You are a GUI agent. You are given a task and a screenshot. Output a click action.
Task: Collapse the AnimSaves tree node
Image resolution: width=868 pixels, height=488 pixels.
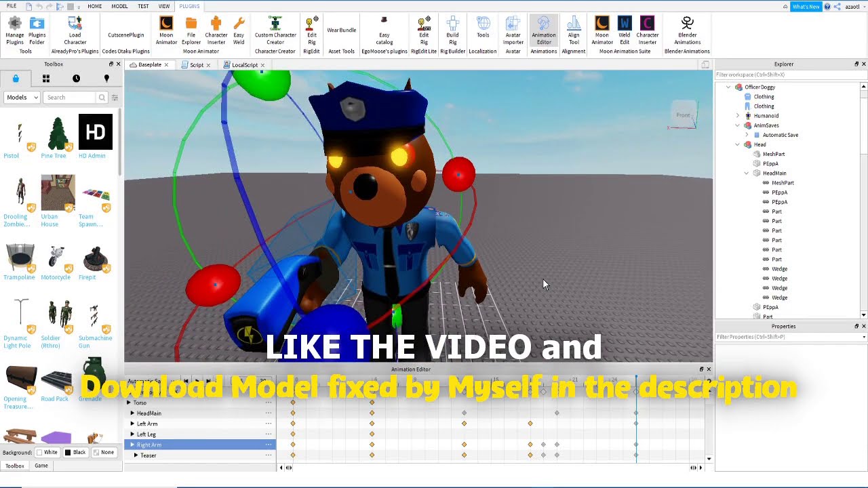(x=738, y=125)
